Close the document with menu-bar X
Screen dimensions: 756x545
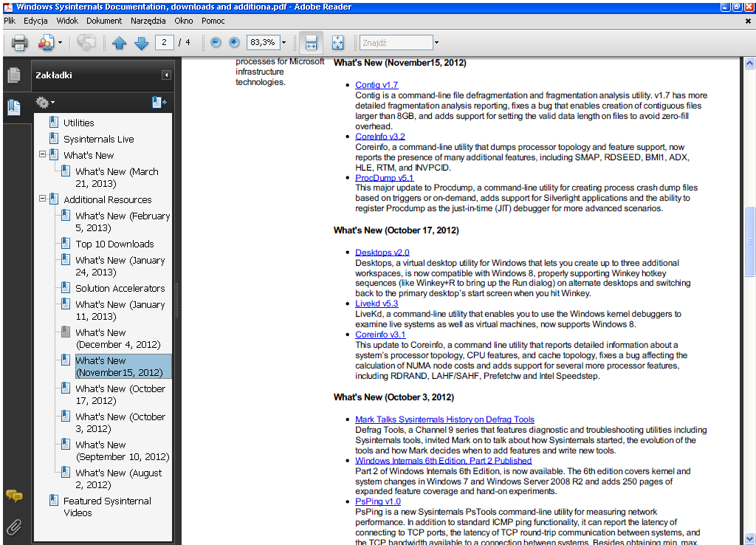point(748,21)
